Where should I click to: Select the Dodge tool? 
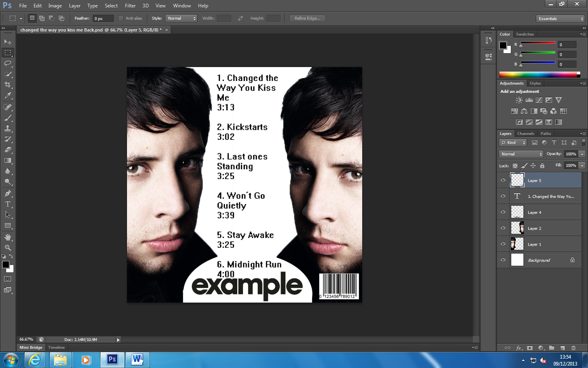click(8, 182)
